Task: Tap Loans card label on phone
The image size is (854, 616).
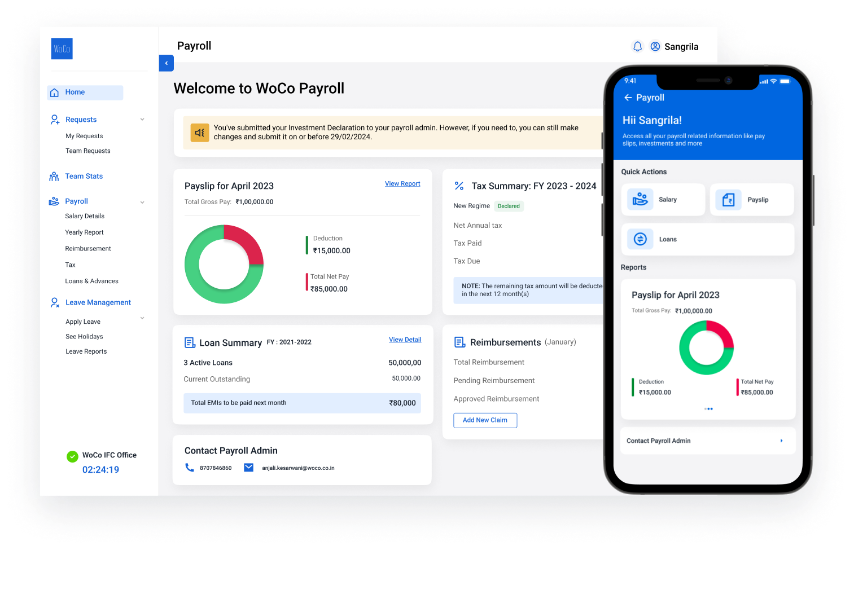Action: coord(668,240)
